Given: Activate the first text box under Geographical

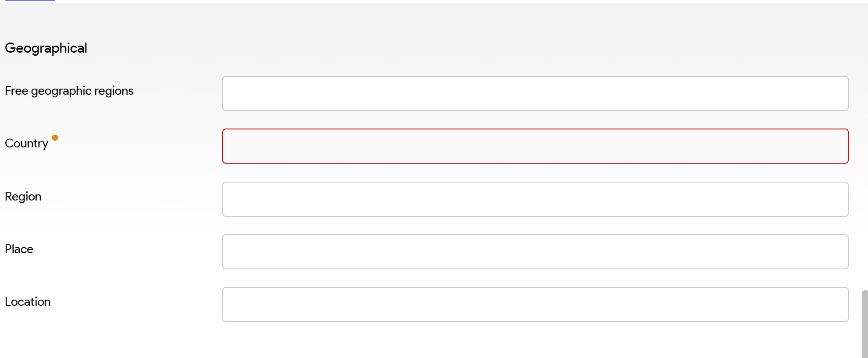Looking at the screenshot, I should tap(535, 93).
